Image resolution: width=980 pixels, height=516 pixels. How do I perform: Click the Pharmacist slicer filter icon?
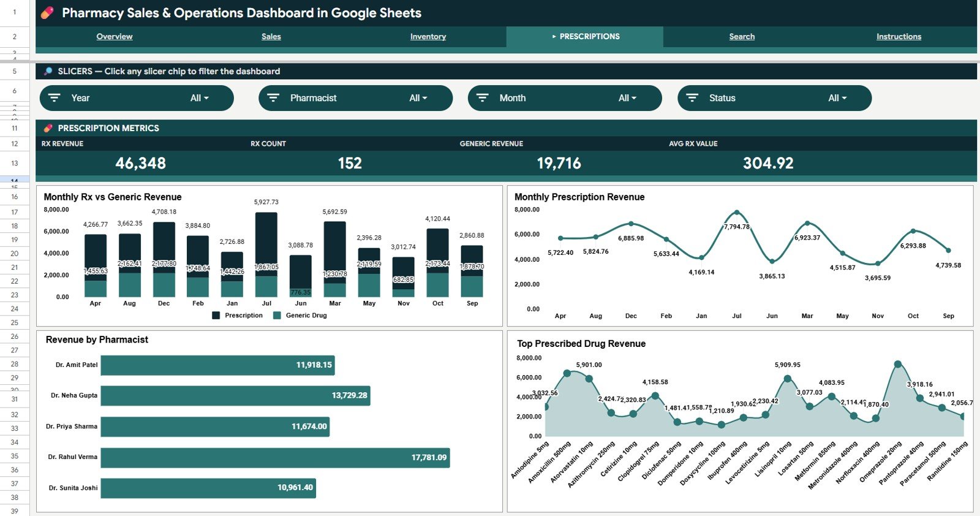273,98
